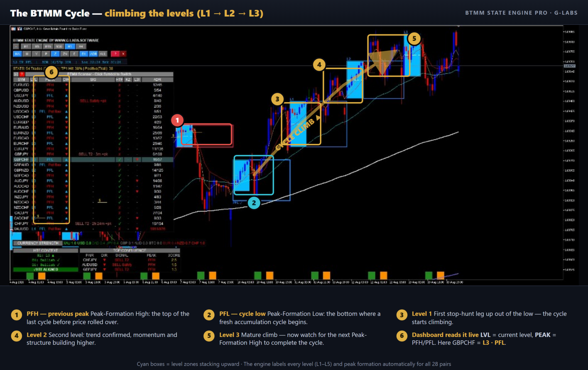588x370 pixels.
Task: Pick EURCHF in the scanner list
Action: click(21, 144)
